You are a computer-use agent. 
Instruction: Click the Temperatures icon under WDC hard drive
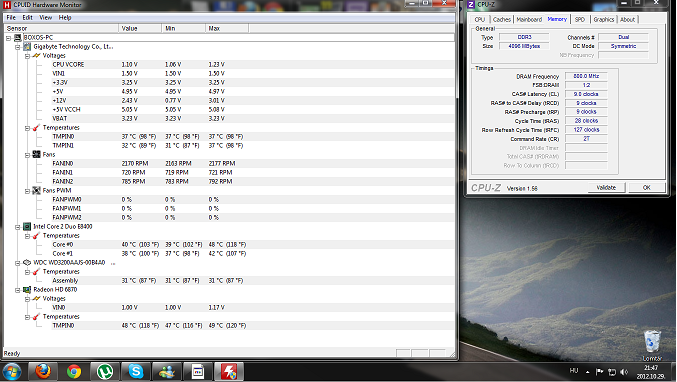pos(36,272)
